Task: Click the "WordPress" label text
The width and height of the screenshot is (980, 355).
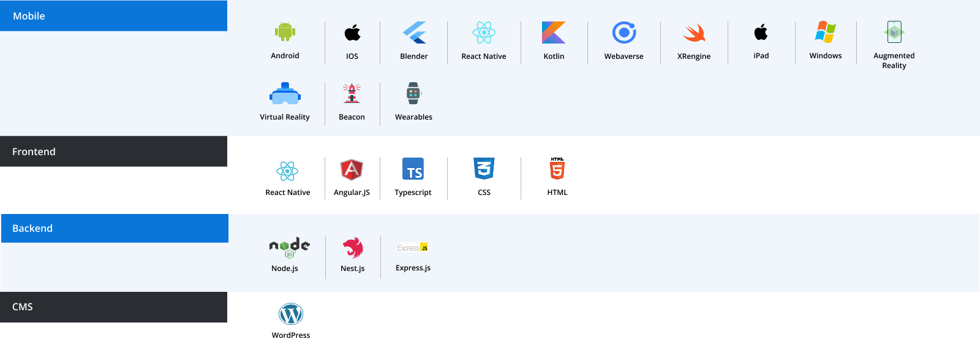Action: (x=291, y=335)
